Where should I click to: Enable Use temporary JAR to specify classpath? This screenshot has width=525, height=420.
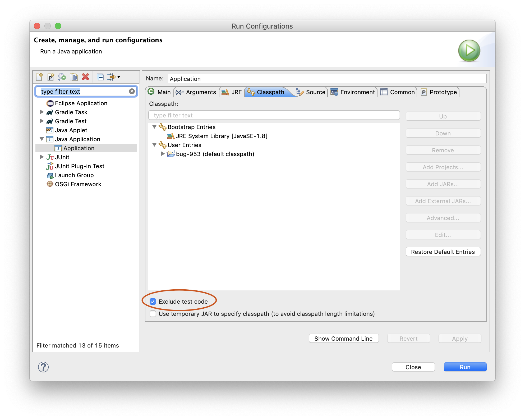coord(153,314)
